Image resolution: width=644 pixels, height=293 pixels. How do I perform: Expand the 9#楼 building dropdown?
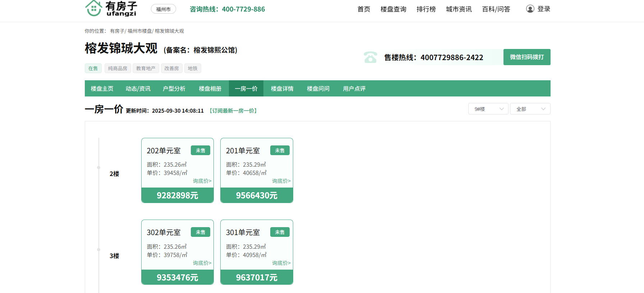point(488,109)
